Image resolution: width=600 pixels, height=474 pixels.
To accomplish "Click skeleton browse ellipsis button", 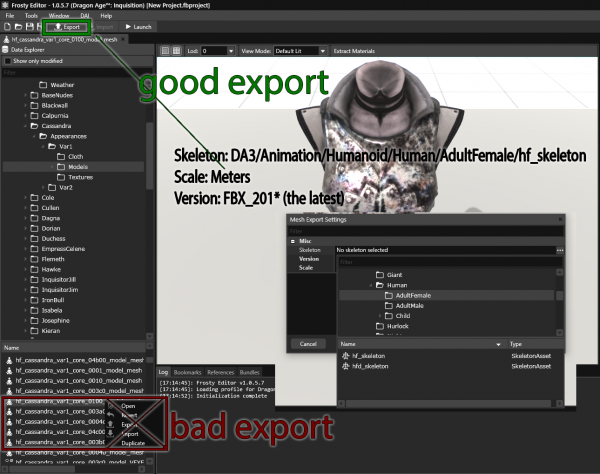I will coord(560,250).
